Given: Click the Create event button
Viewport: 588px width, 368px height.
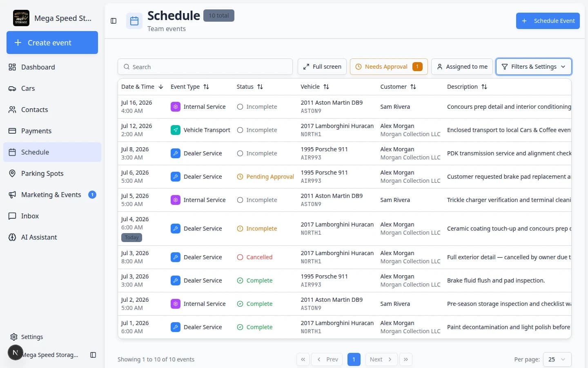Looking at the screenshot, I should (52, 43).
